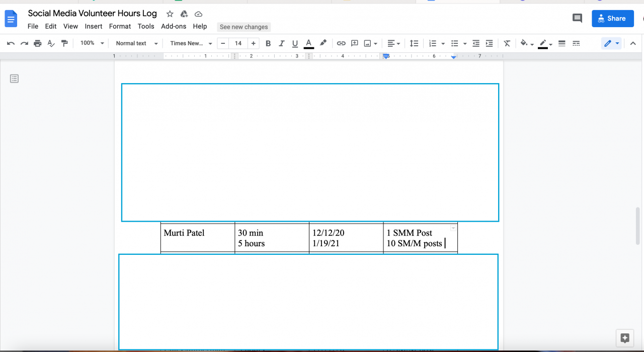Open comment history speech bubble
Viewport: 644px width, 352px height.
577,18
